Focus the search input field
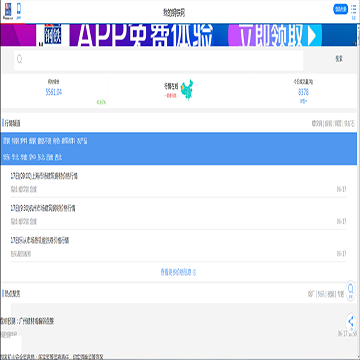The width and height of the screenshot is (360, 360). (159, 60)
